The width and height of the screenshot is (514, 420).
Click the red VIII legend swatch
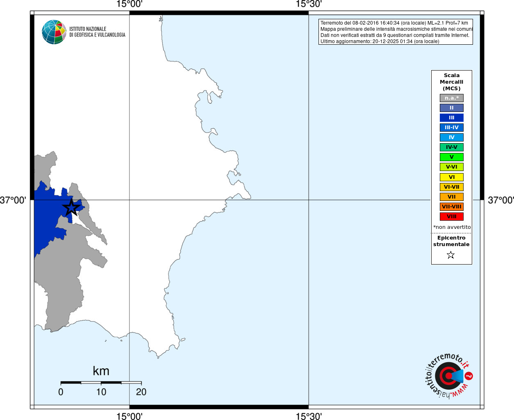[x=451, y=217]
